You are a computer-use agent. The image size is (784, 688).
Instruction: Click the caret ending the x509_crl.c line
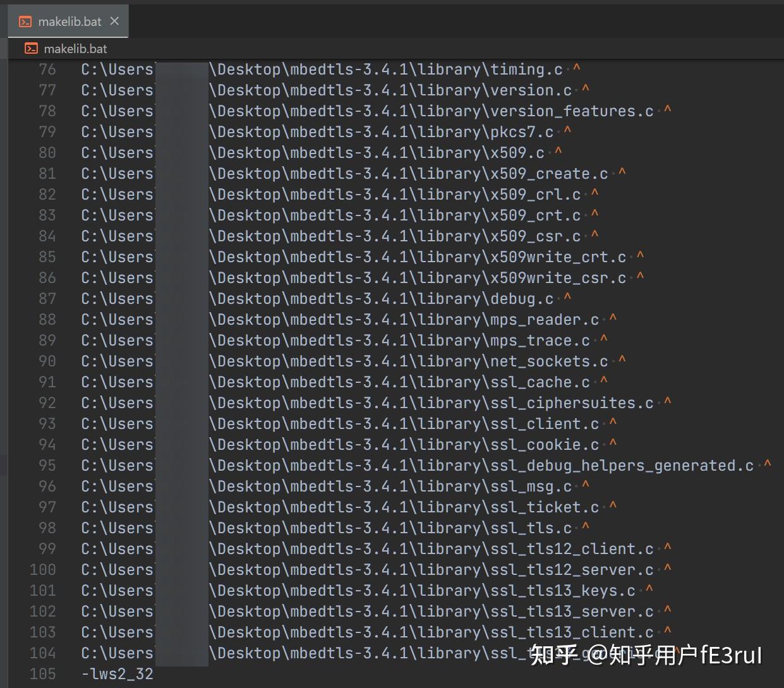click(x=594, y=194)
